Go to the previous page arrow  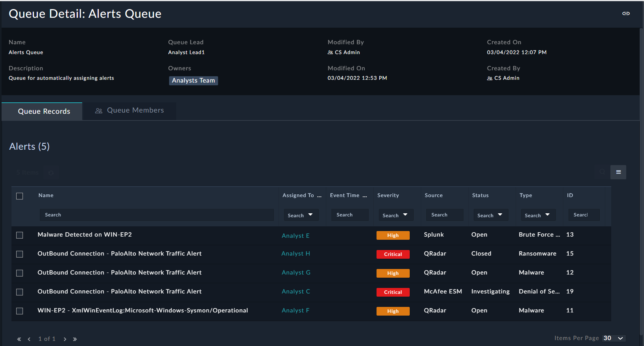[x=29, y=339]
